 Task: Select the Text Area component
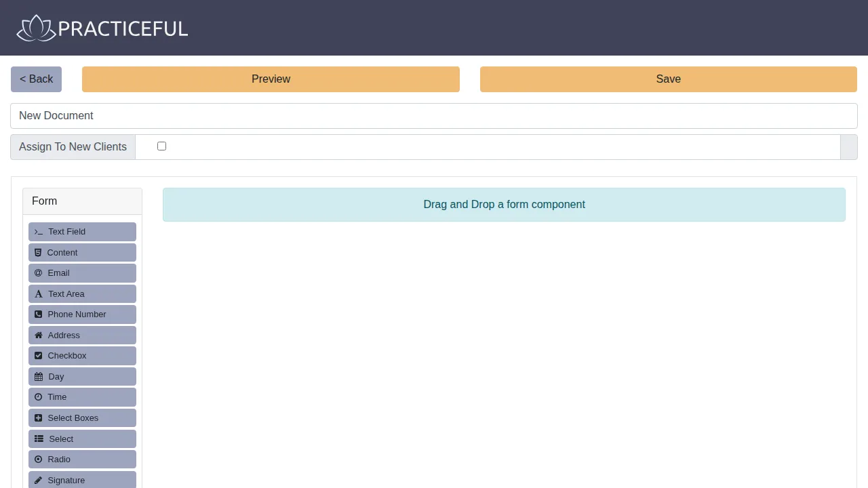pyautogui.click(x=82, y=293)
